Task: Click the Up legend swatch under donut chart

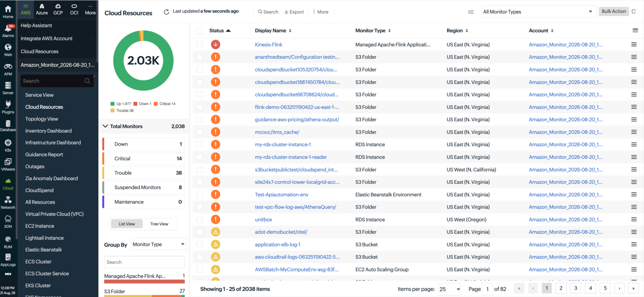Action: [113, 103]
